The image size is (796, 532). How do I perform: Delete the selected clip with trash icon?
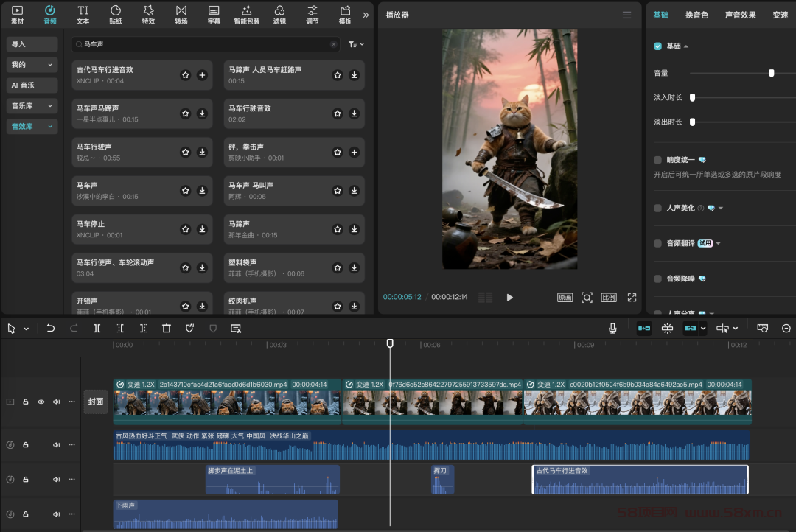click(x=167, y=329)
